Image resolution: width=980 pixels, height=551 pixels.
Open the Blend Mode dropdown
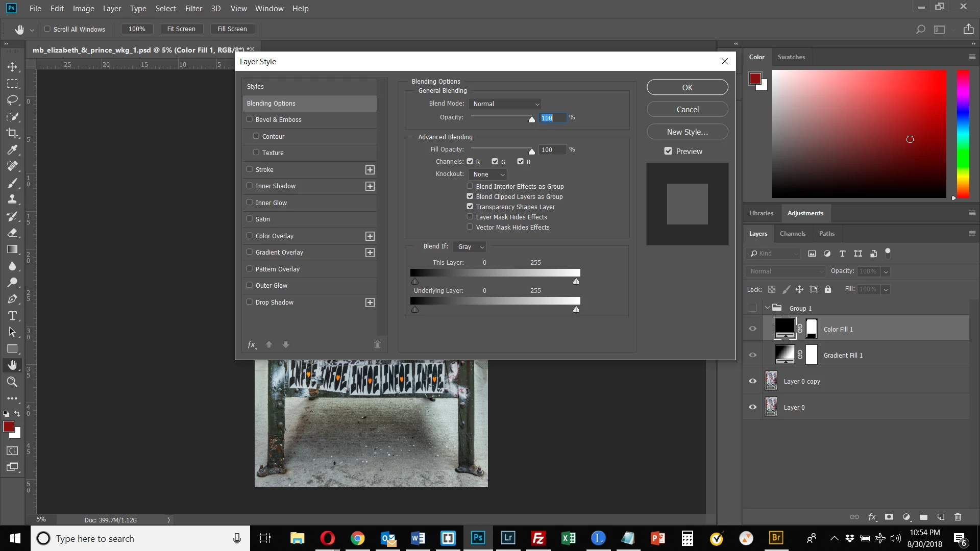pos(505,104)
